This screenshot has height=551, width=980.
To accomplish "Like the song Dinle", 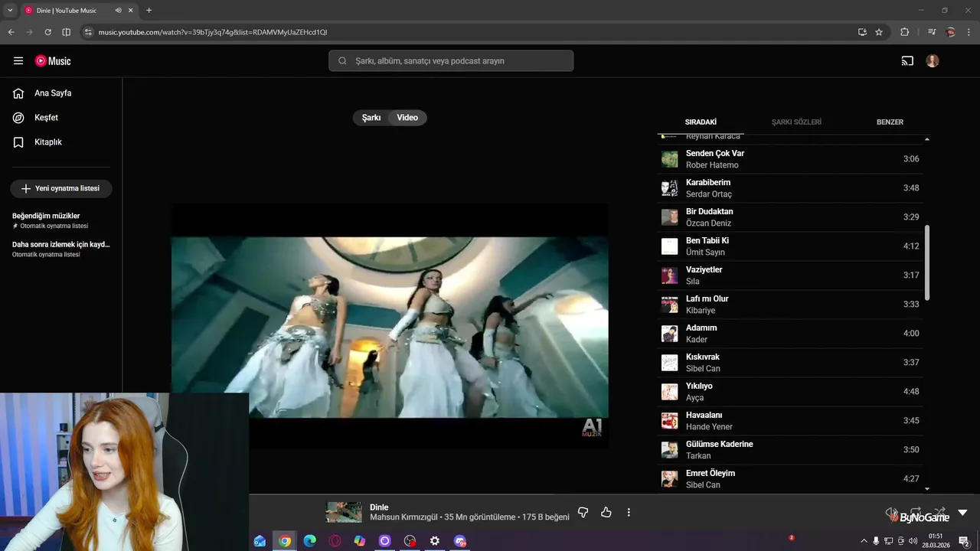I will coord(606,512).
